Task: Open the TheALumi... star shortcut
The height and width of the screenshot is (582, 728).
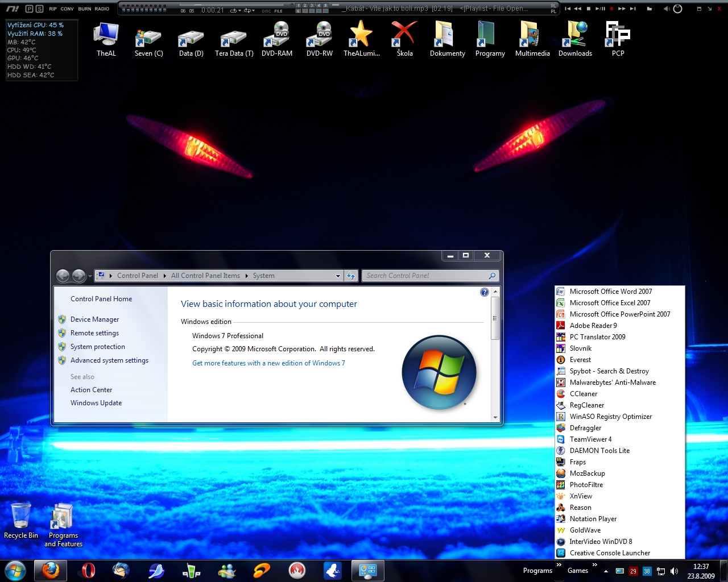Action: point(362,39)
